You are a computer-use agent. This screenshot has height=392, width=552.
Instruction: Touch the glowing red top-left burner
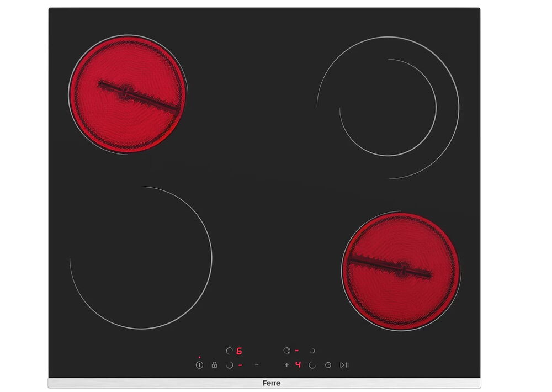pos(128,94)
